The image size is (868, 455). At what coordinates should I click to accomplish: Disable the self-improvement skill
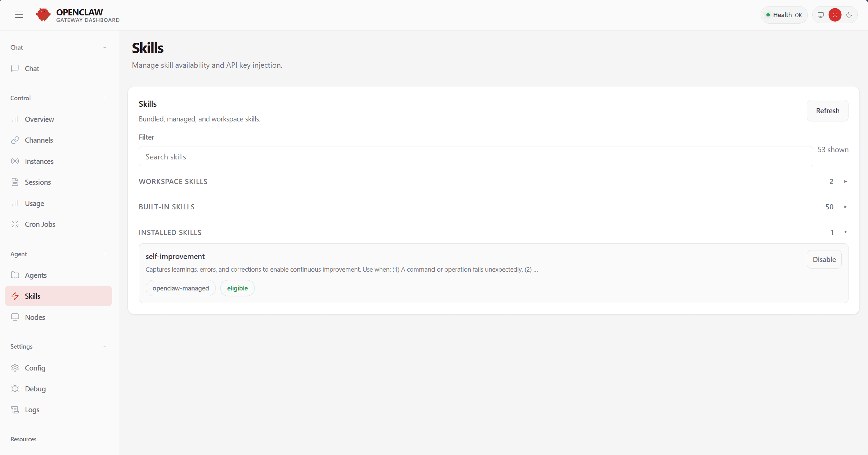pos(824,259)
